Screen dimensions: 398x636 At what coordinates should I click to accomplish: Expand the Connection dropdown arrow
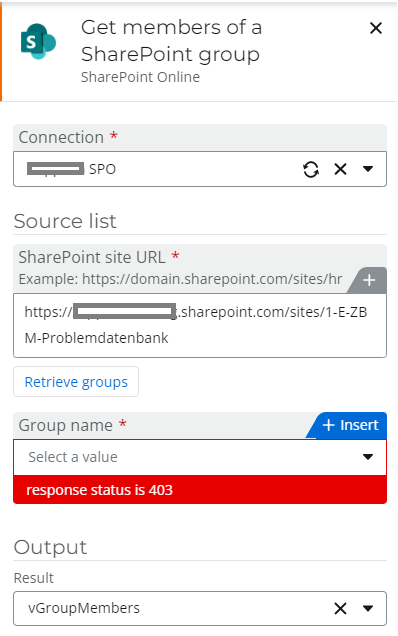368,169
